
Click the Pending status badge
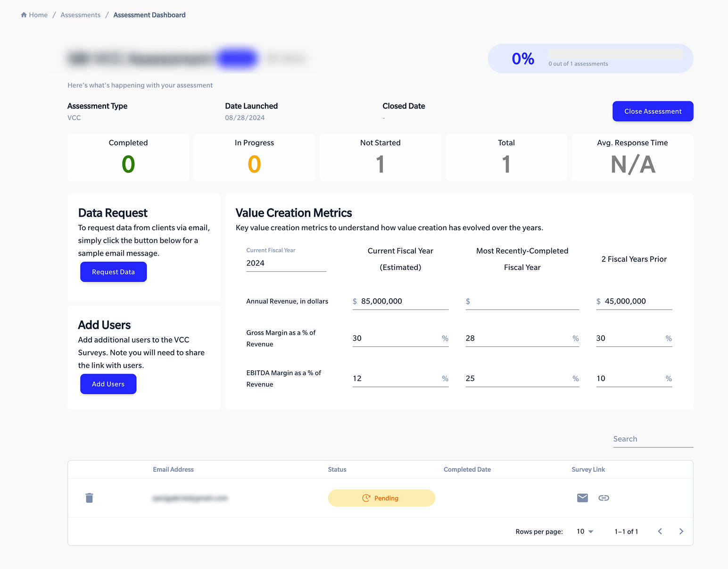pos(381,498)
